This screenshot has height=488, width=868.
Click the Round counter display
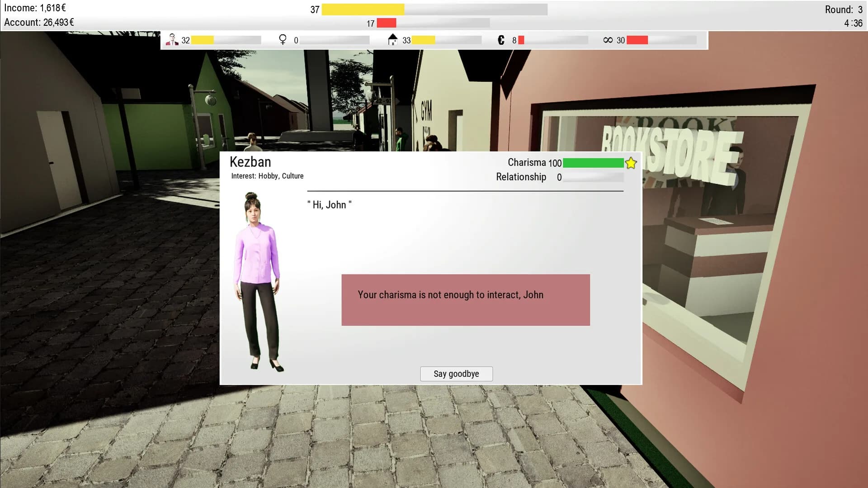[x=844, y=9]
